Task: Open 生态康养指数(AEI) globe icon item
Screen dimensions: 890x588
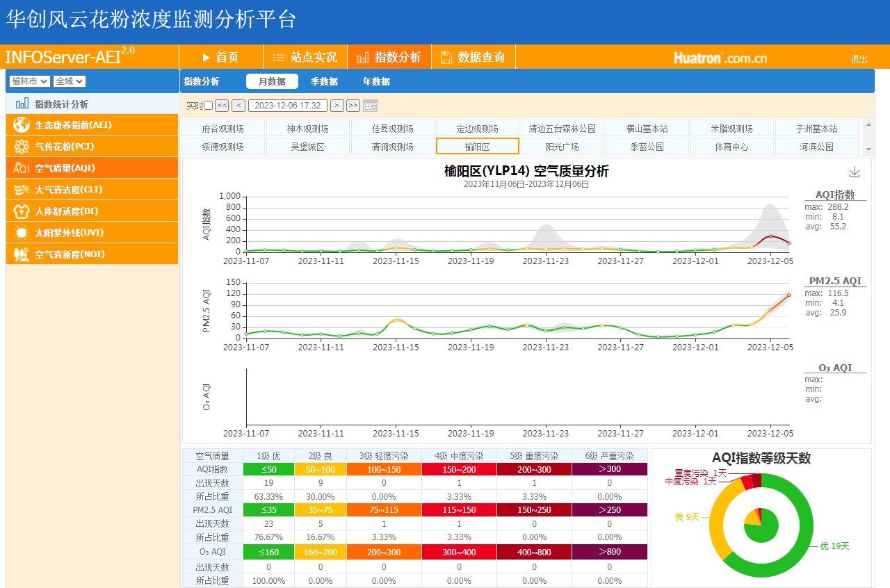Action: 22,125
